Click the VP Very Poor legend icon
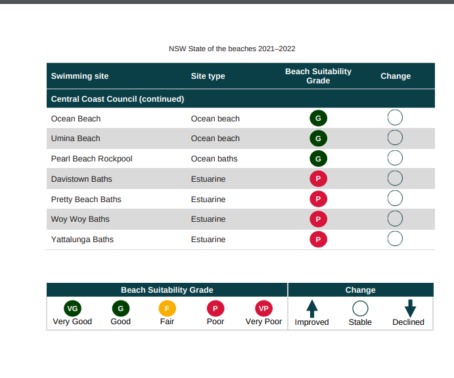 click(x=264, y=308)
